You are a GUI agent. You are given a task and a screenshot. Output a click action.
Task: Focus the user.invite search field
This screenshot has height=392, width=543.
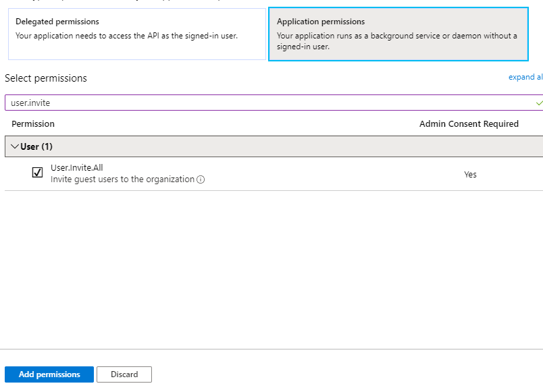pyautogui.click(x=274, y=103)
